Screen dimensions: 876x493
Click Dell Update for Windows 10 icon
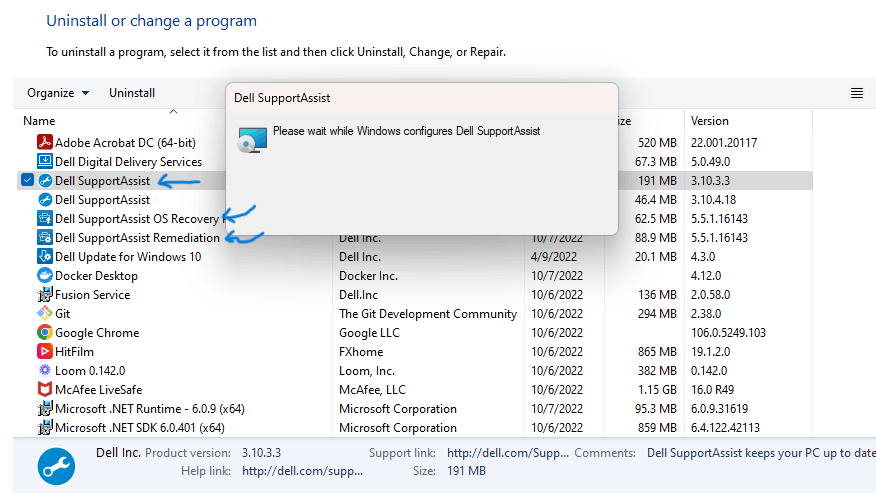coord(45,257)
